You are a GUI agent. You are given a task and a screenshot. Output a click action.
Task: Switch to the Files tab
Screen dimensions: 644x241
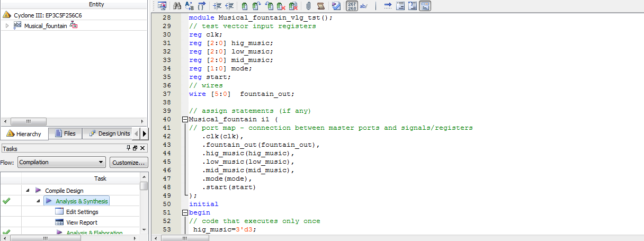pyautogui.click(x=65, y=133)
